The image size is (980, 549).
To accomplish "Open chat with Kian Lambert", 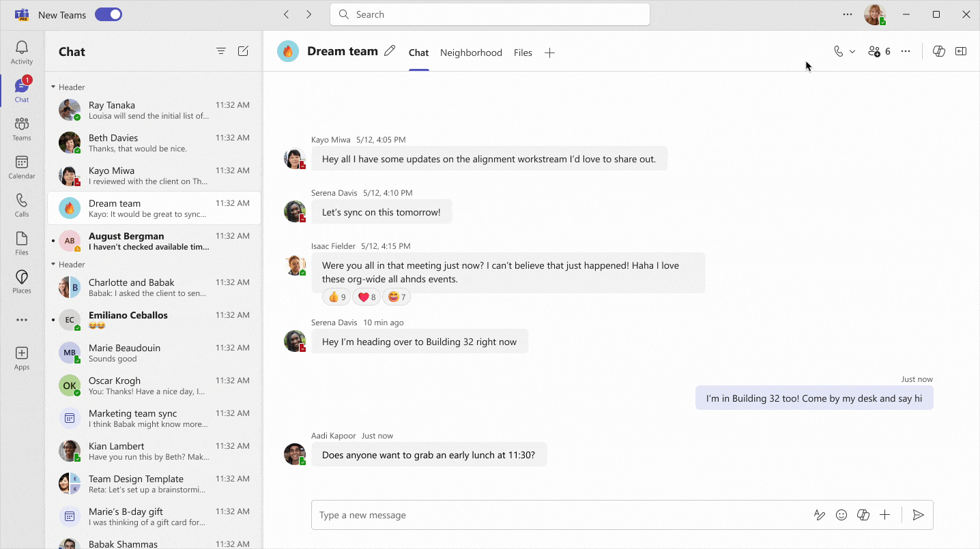I will coord(154,451).
